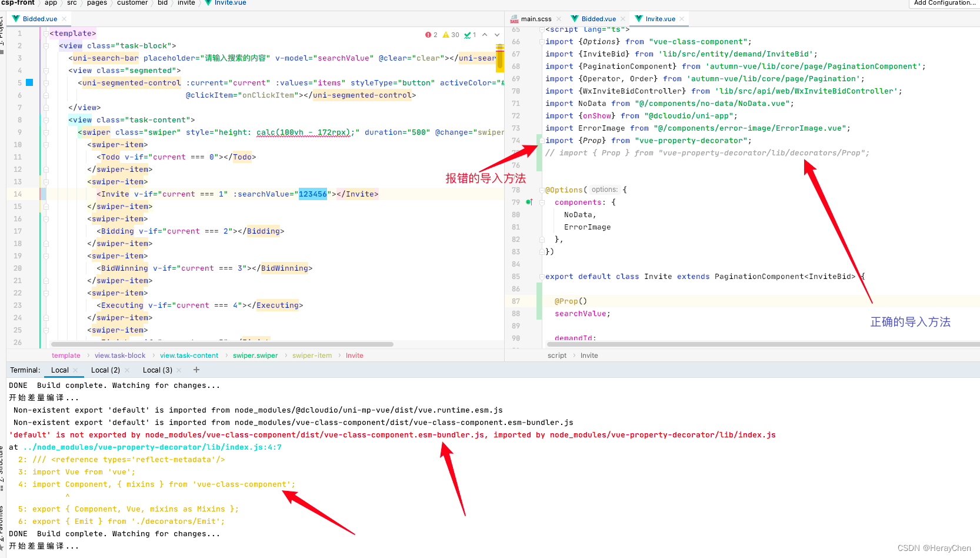Image resolution: width=980 pixels, height=558 pixels.
Task: Click line number 14 in left gutter
Action: tap(18, 194)
